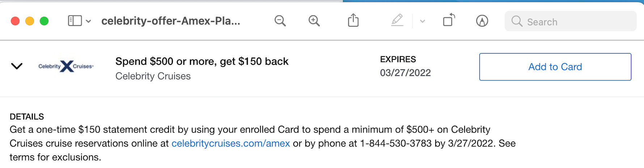Open the celebritycruises.com/amex link
The height and width of the screenshot is (168, 644).
(x=231, y=143)
